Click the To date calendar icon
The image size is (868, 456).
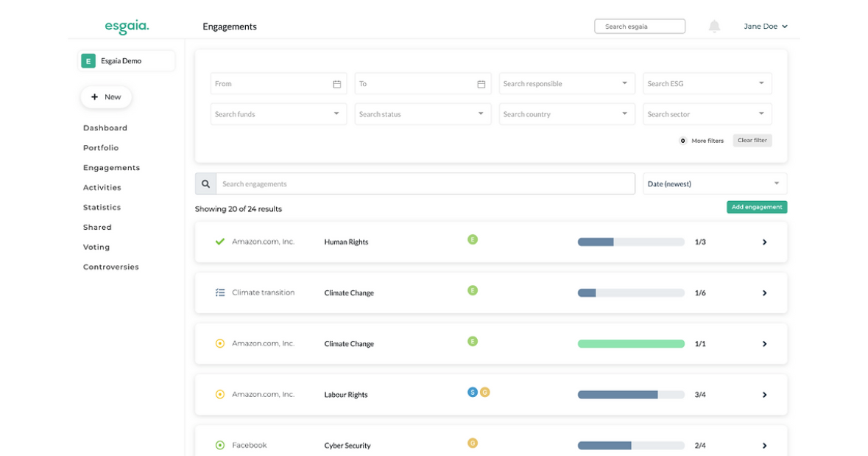pyautogui.click(x=481, y=84)
